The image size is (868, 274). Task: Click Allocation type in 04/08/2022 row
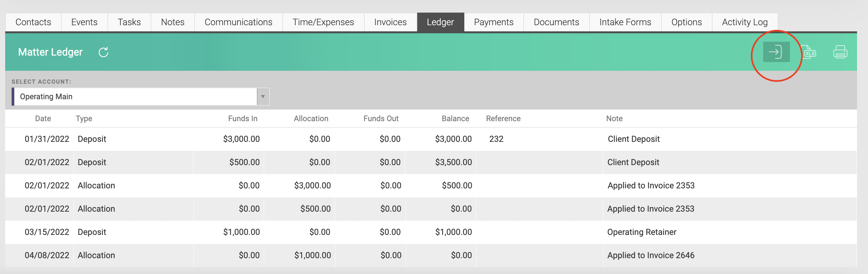[96, 256]
